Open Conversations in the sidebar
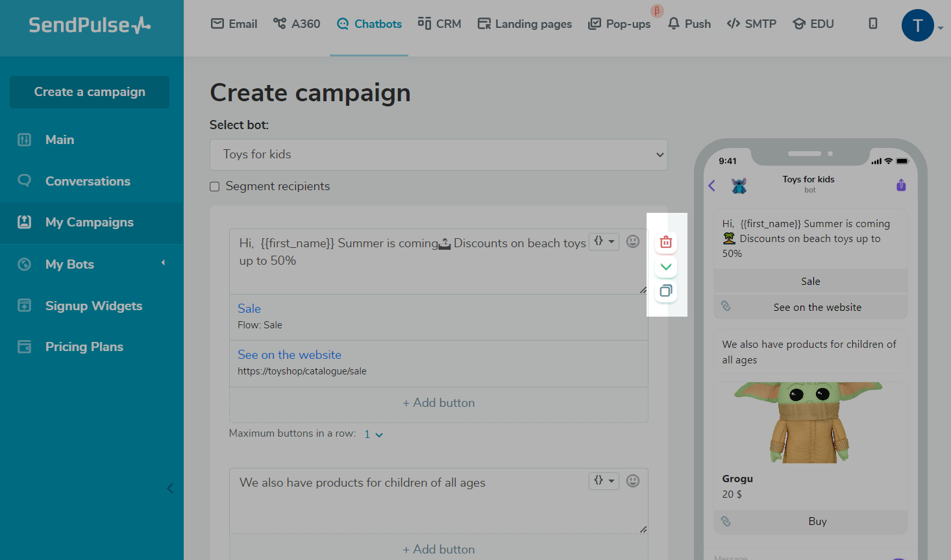 tap(88, 181)
